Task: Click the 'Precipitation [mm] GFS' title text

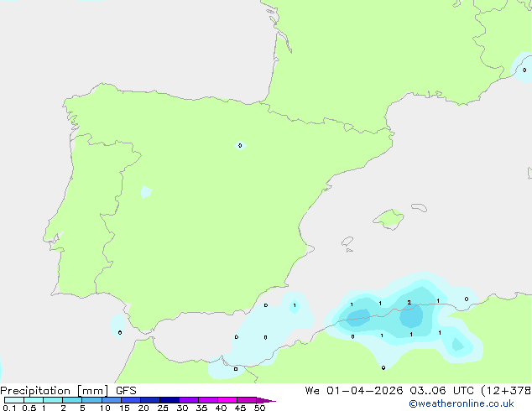Action: [x=68, y=391]
